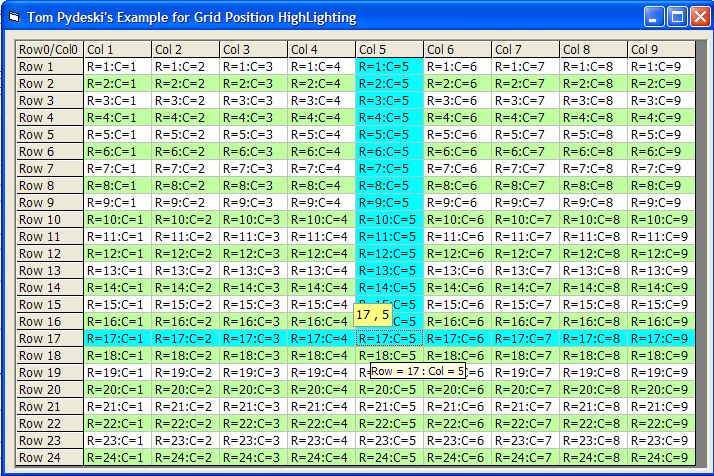Select the Row 17 row header
Viewport: 714px width, 476px height.
pos(49,338)
